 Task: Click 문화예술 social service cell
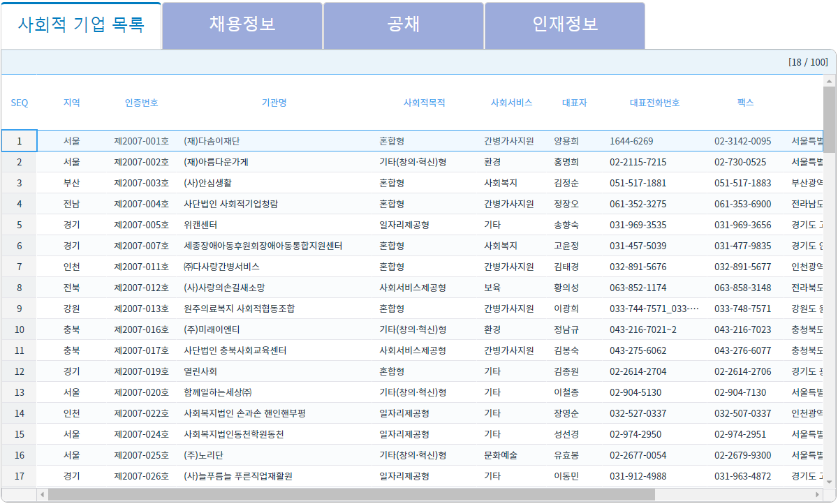512,455
